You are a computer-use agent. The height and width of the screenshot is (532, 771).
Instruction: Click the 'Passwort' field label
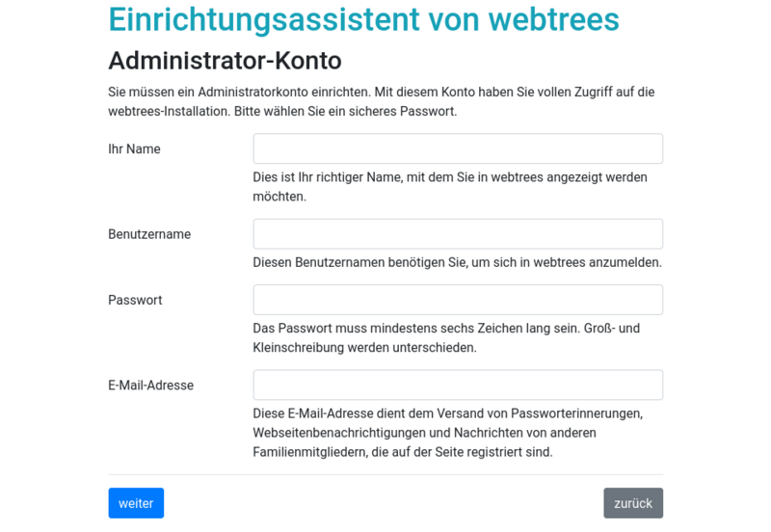(135, 301)
